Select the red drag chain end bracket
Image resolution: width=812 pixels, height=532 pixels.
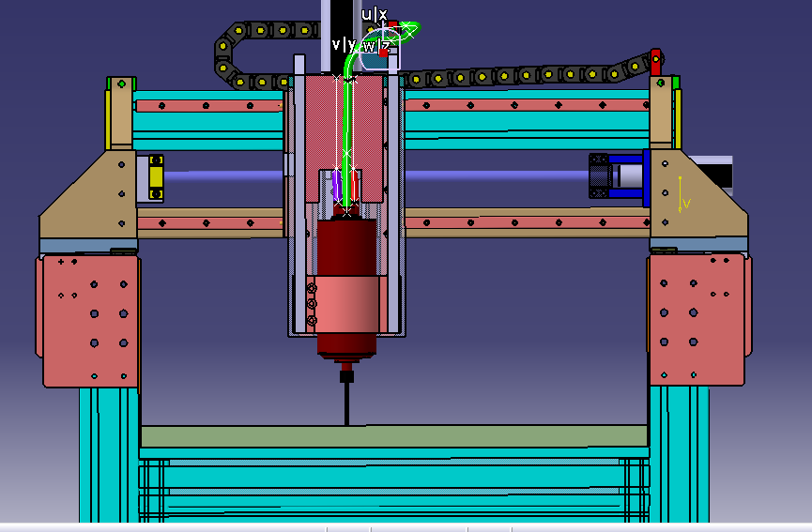(x=655, y=62)
